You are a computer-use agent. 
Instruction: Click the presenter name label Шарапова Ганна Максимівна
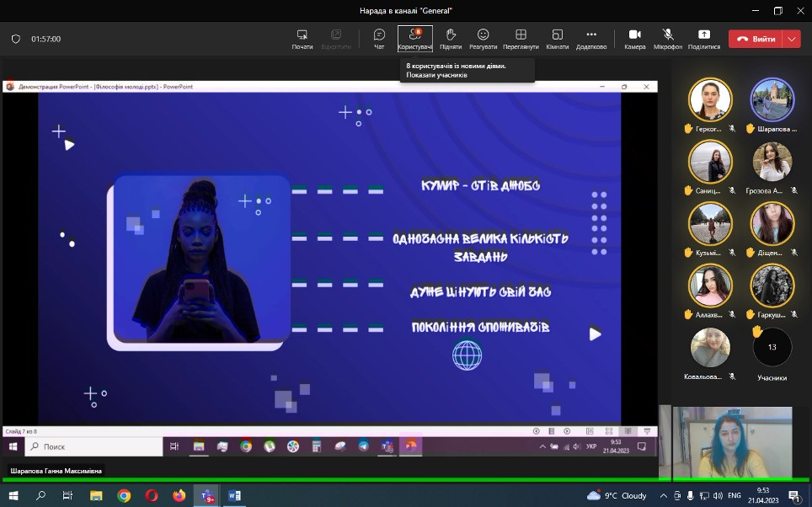[56, 471]
